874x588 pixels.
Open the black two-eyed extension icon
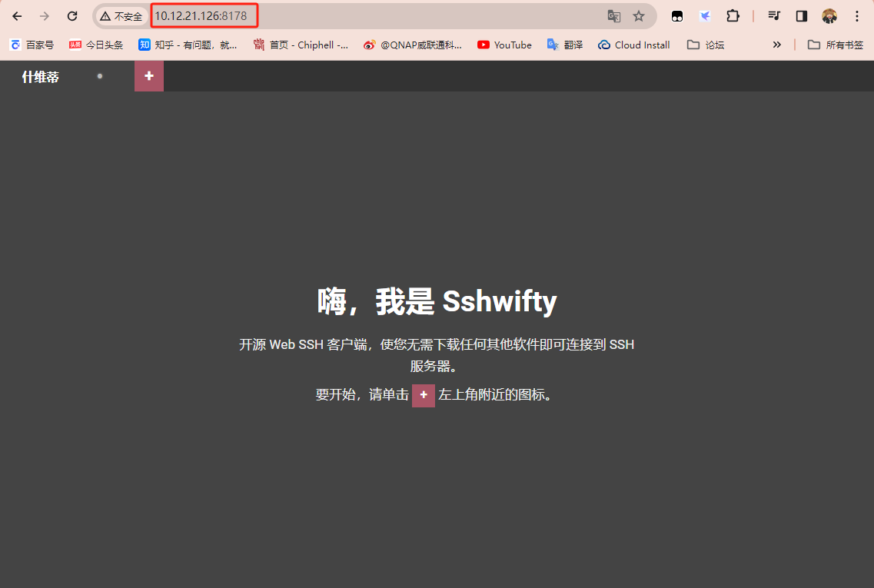tap(677, 16)
